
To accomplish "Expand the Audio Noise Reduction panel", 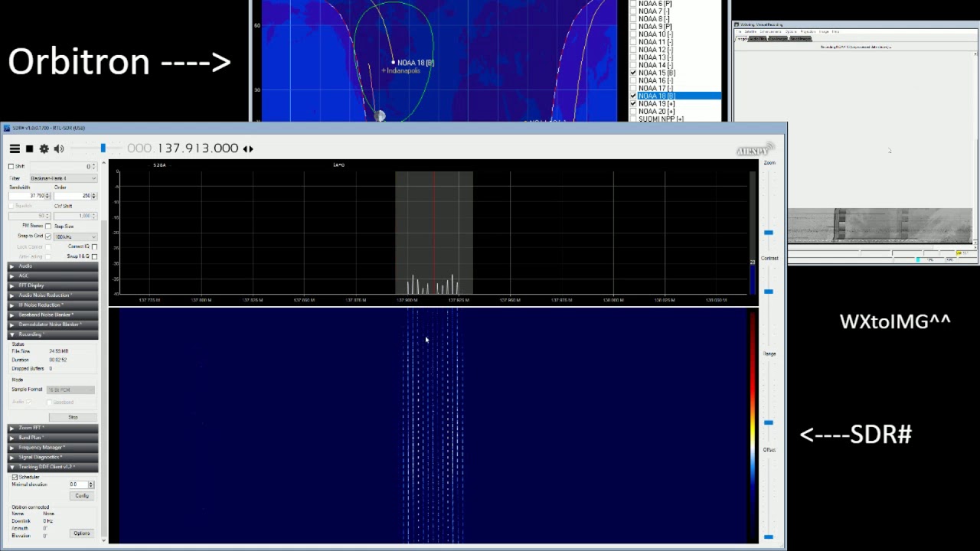I will pyautogui.click(x=54, y=295).
